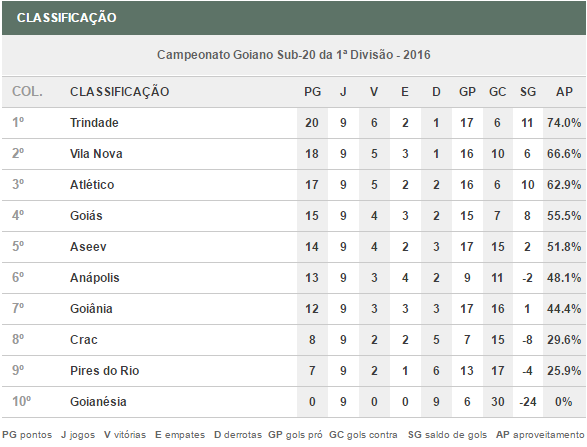Click Goianésia's -24 goal difference cell
Image resolution: width=587 pixels, height=447 pixels.
coord(527,402)
